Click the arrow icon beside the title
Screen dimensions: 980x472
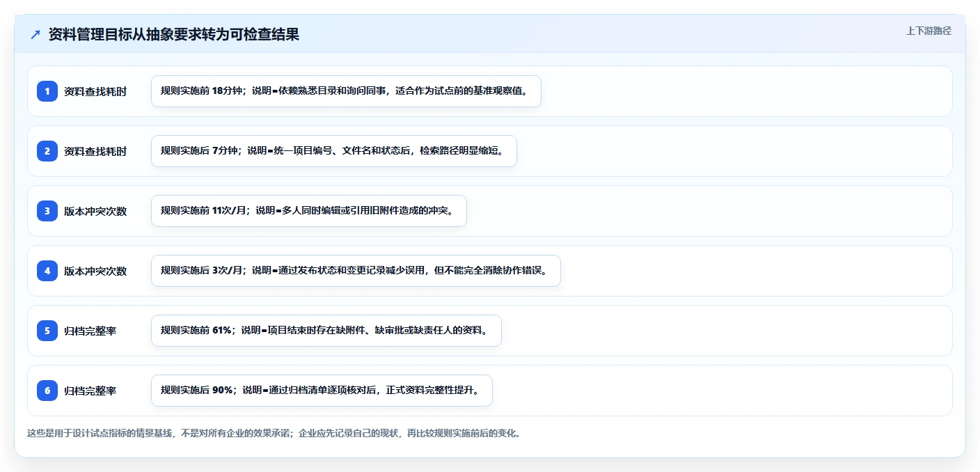(35, 34)
